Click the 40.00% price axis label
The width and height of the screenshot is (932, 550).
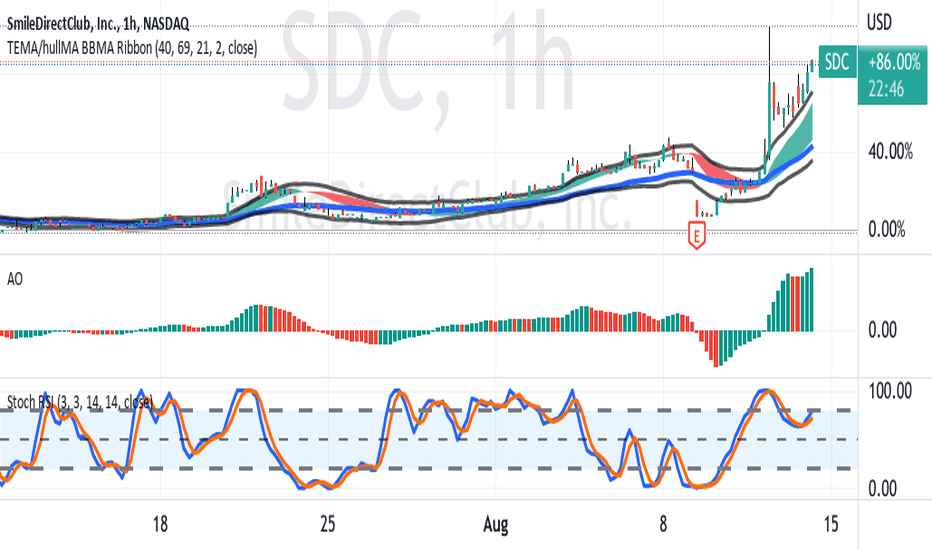click(890, 152)
